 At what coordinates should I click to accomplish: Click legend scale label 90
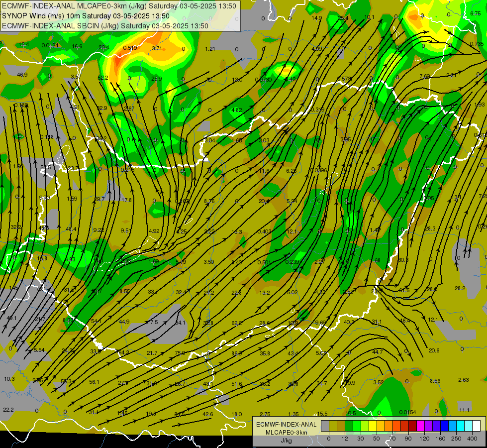pos(408,439)
